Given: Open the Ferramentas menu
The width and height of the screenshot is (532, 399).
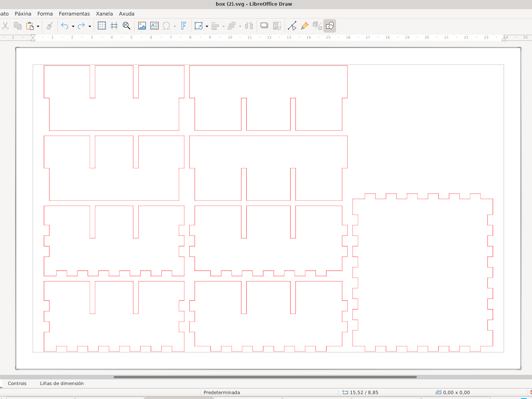Looking at the screenshot, I should point(74,14).
